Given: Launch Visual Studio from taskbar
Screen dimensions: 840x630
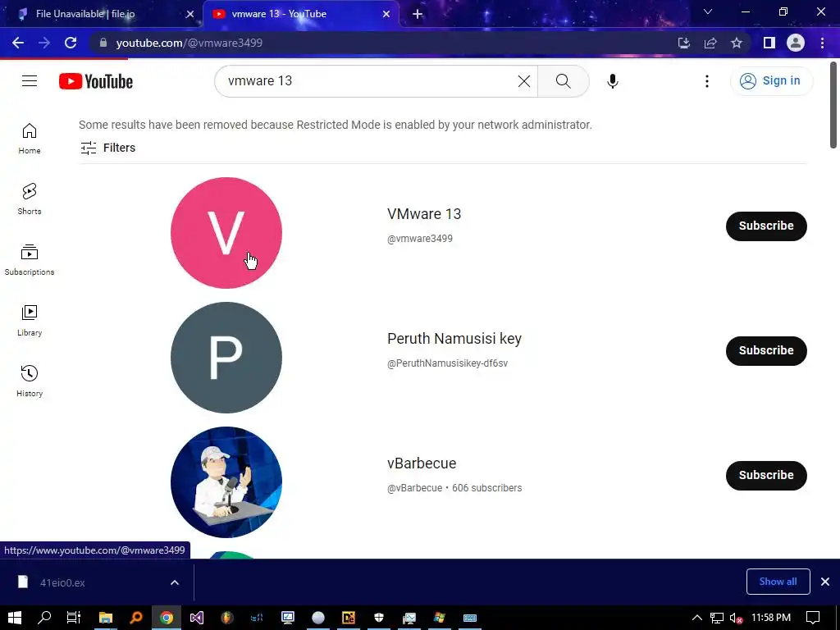Looking at the screenshot, I should [x=197, y=618].
